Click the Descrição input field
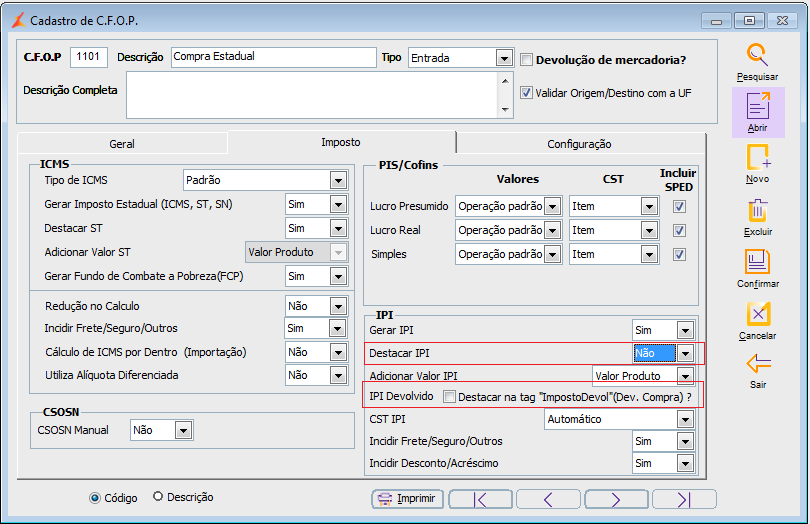 pyautogui.click(x=273, y=57)
